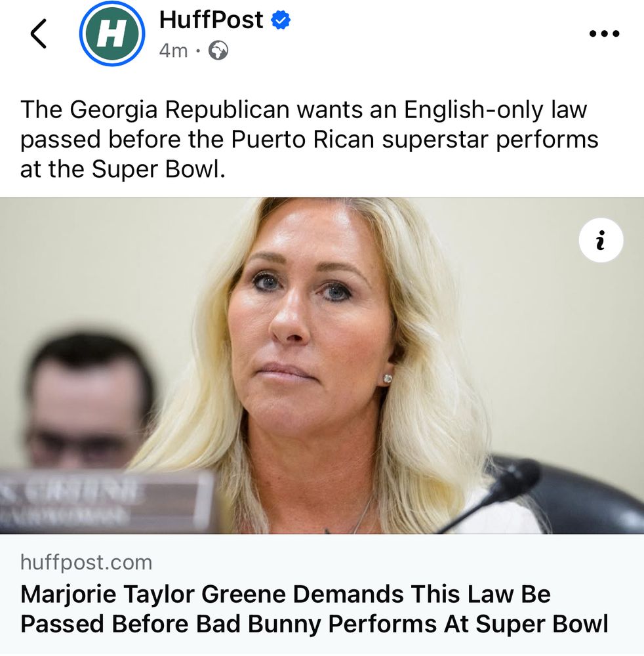Viewport: 644px width, 656px height.
Task: Click the link card gray footer area
Action: coord(322,595)
